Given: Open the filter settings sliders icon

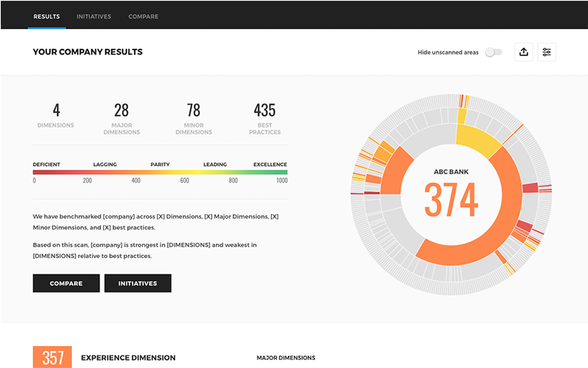Looking at the screenshot, I should point(547,52).
